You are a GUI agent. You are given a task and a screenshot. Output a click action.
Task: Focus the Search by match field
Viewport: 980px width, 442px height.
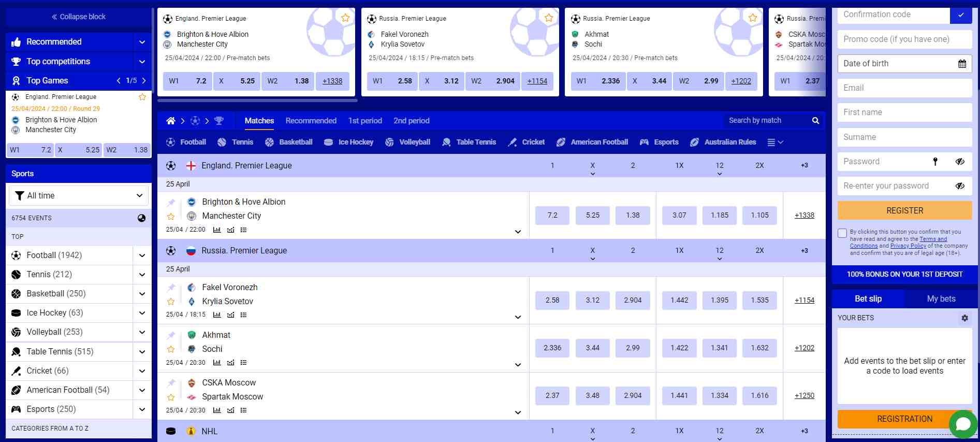click(x=767, y=121)
